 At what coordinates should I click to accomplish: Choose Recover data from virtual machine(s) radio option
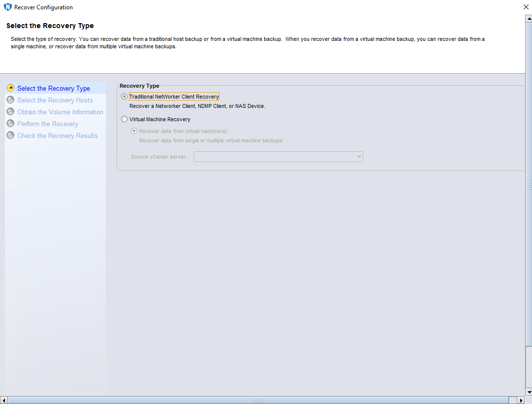(x=134, y=131)
